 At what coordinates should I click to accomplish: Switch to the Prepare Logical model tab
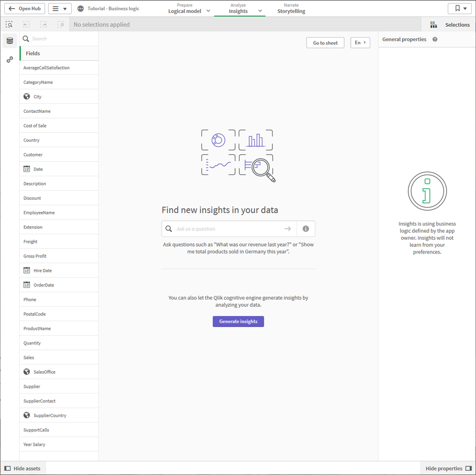185,8
